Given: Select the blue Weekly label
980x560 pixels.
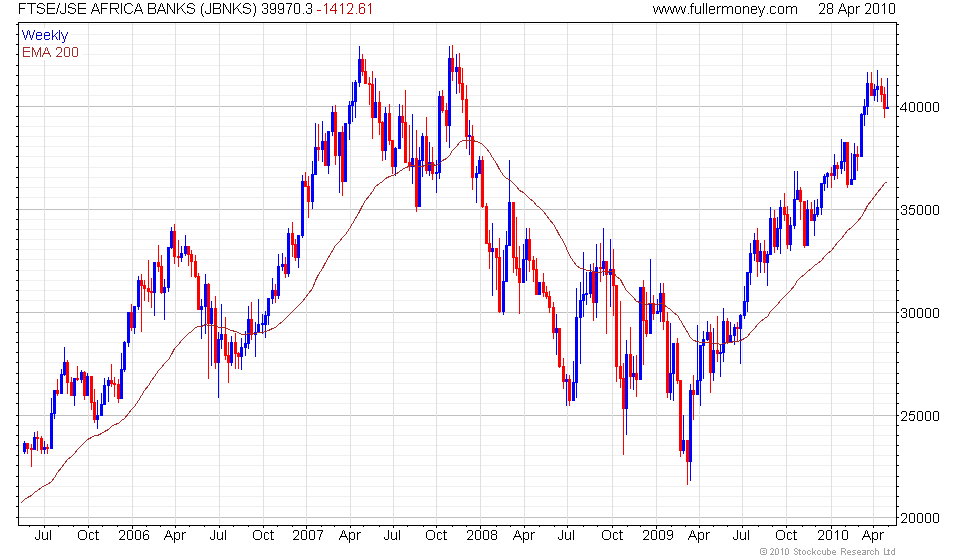Looking at the screenshot, I should 44,36.
